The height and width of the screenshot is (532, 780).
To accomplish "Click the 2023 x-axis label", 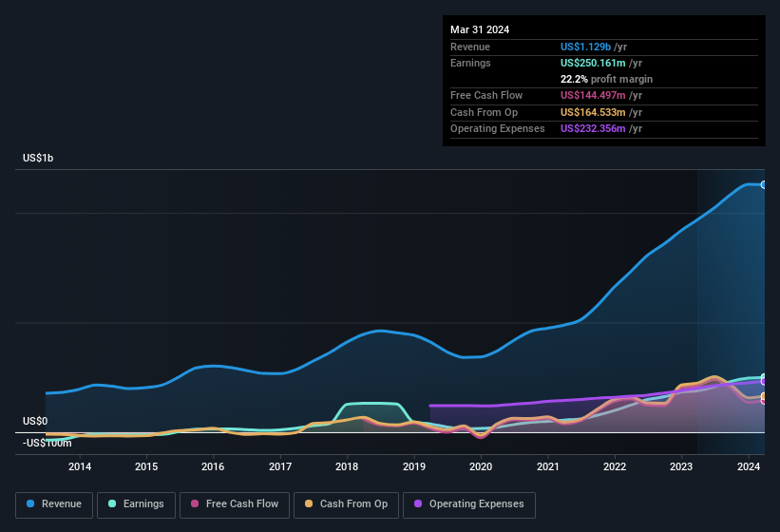I will [681, 466].
